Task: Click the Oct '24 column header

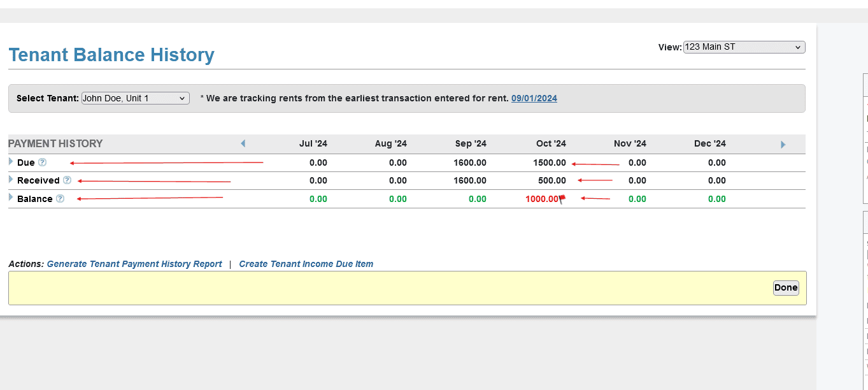Action: [550, 144]
